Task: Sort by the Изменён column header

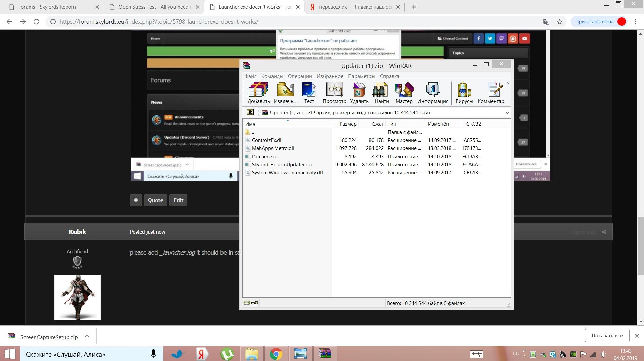Action: pos(442,124)
